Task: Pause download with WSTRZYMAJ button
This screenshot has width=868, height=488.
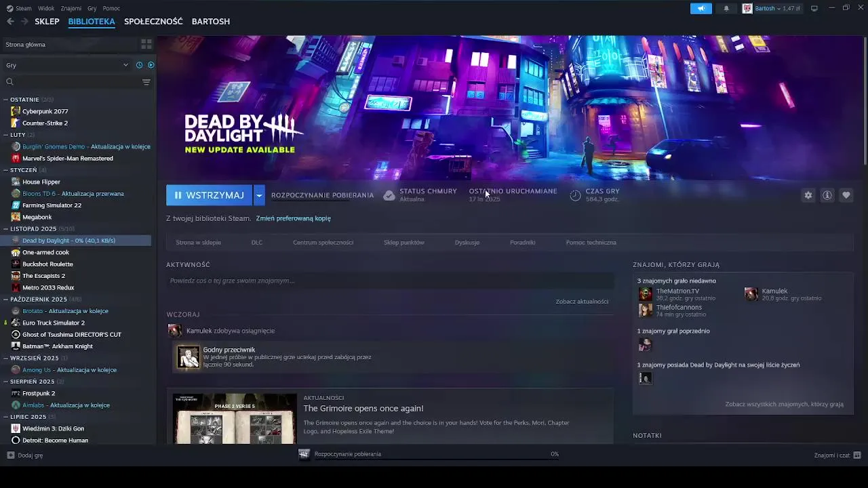Action: 209,195
